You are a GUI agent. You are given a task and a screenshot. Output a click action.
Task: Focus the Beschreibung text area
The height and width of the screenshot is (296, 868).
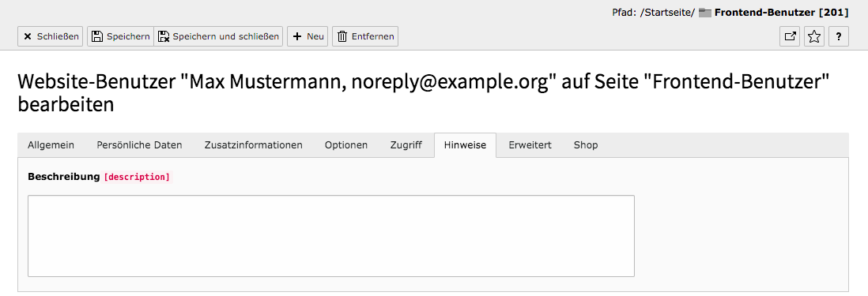pyautogui.click(x=331, y=236)
